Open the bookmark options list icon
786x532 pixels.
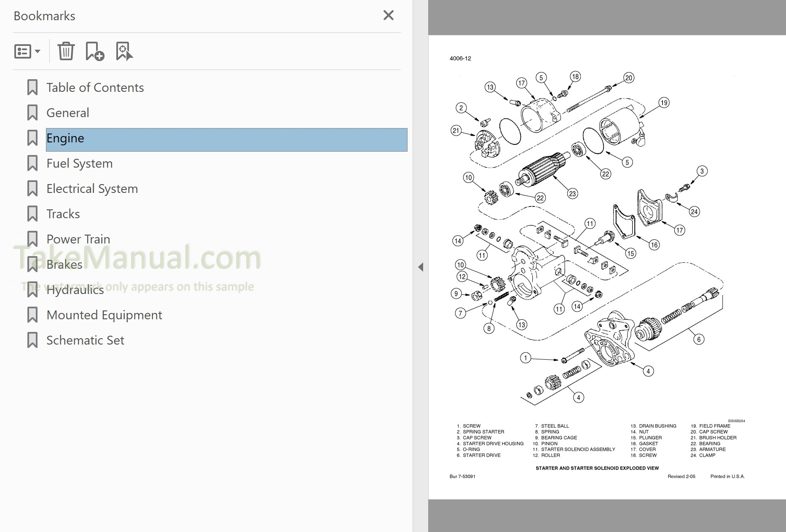(x=23, y=51)
